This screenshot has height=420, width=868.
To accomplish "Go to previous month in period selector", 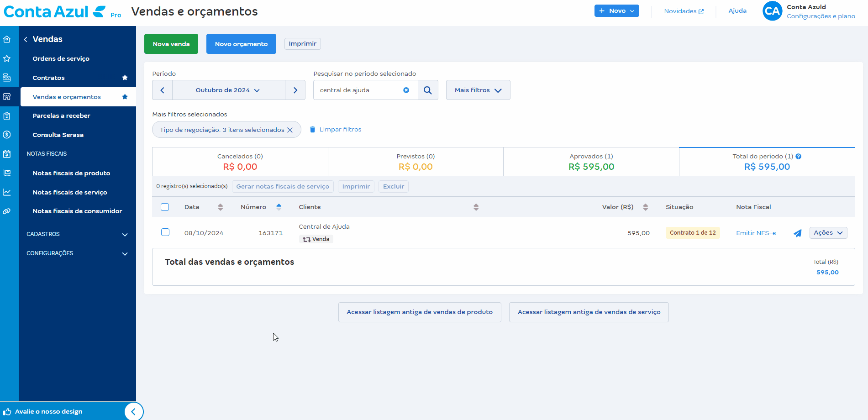I will (162, 90).
